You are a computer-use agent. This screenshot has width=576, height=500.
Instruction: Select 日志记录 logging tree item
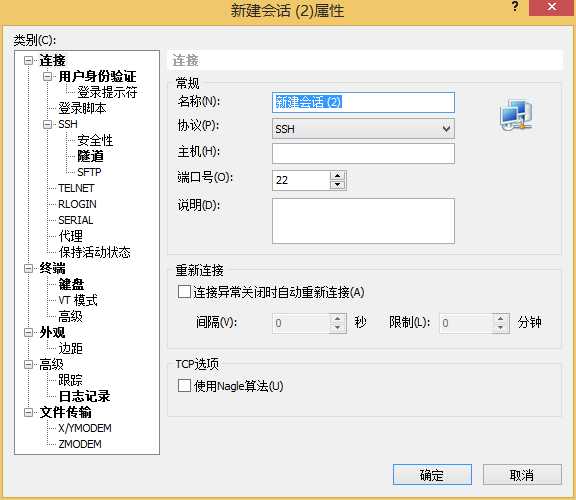84,396
